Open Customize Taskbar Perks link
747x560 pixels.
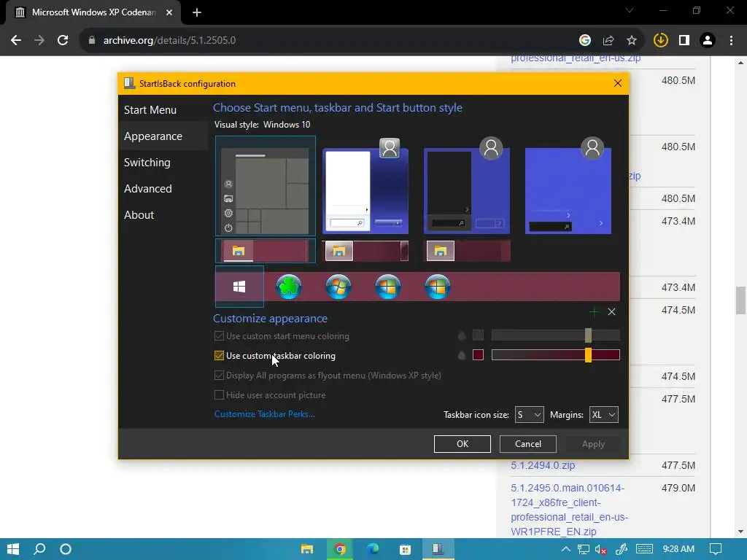click(264, 414)
